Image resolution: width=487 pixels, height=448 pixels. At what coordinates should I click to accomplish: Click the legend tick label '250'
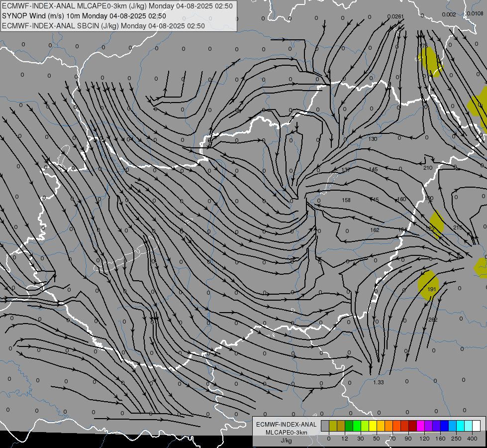coord(456,439)
